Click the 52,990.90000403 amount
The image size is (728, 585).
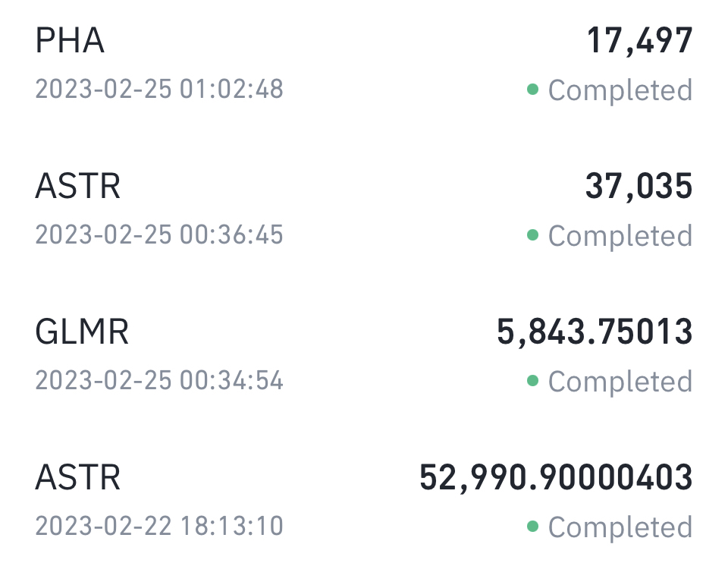pos(556,478)
